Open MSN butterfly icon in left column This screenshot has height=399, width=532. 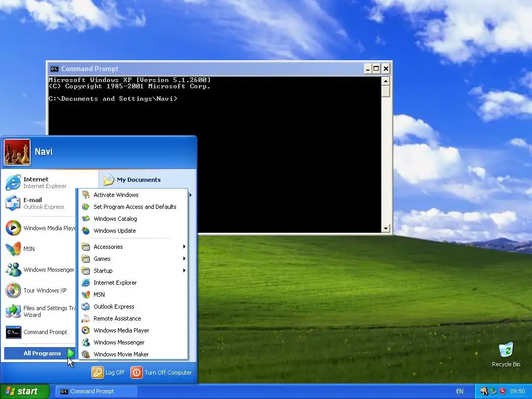(13, 249)
